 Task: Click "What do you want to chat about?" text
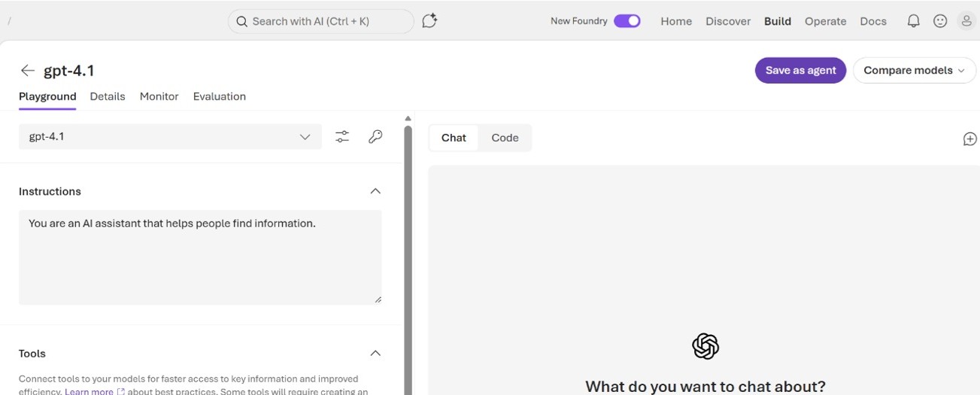tap(705, 387)
